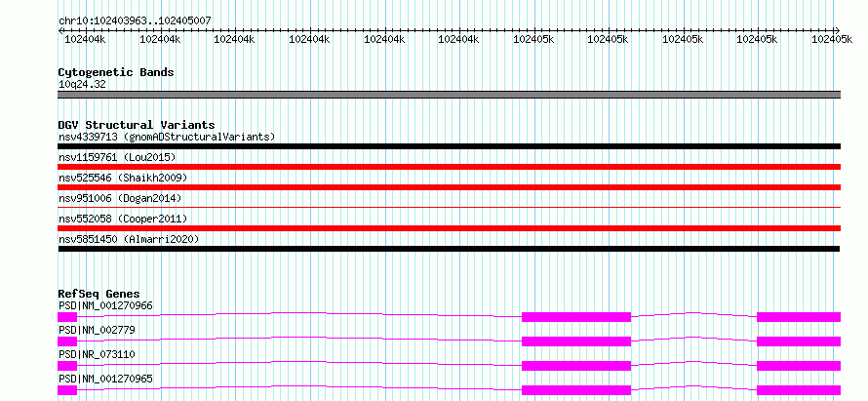Select the wide middle exon of PSD|NR_073110

click(x=576, y=366)
